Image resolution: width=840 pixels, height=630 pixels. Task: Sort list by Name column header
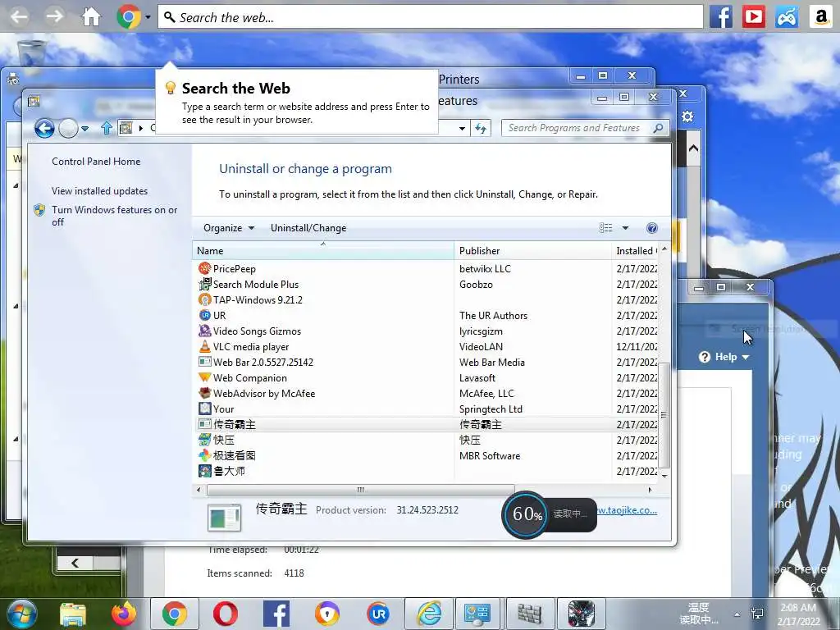323,251
